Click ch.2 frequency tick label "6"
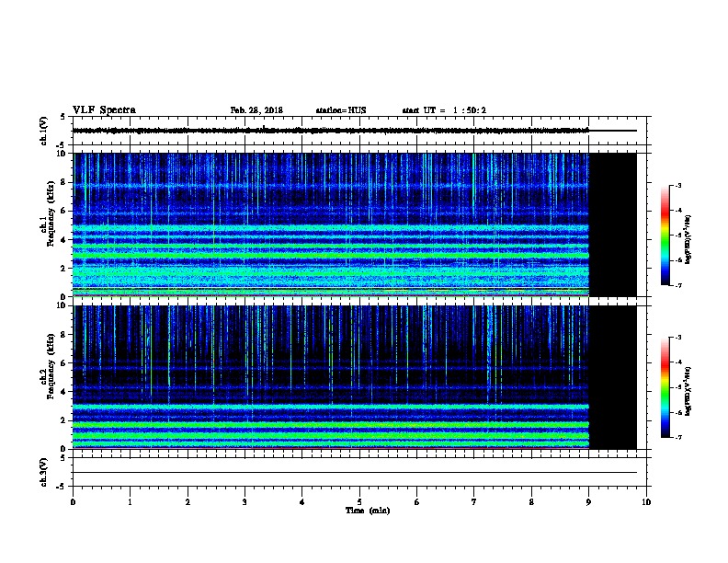Image resolution: width=728 pixels, height=563 pixels. 65,363
